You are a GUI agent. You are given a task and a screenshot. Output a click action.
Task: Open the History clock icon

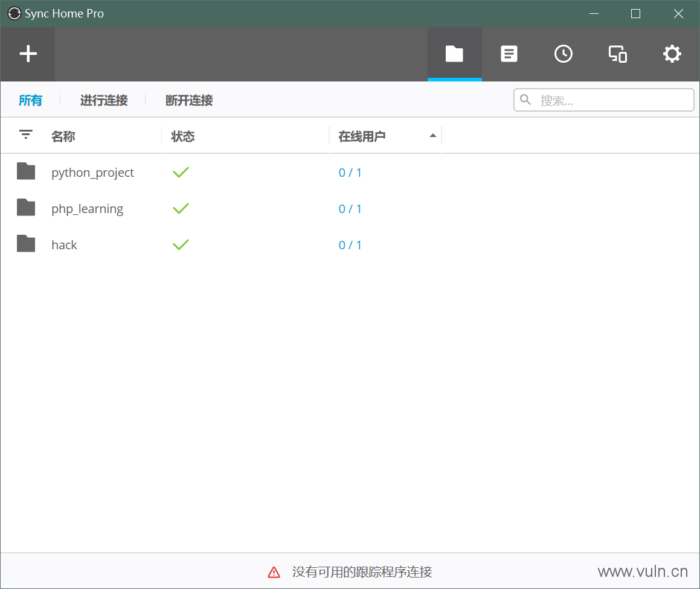[x=564, y=54]
